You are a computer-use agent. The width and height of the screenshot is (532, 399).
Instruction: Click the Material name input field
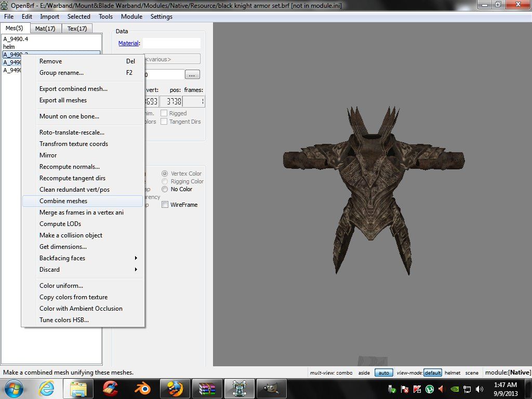(171, 43)
